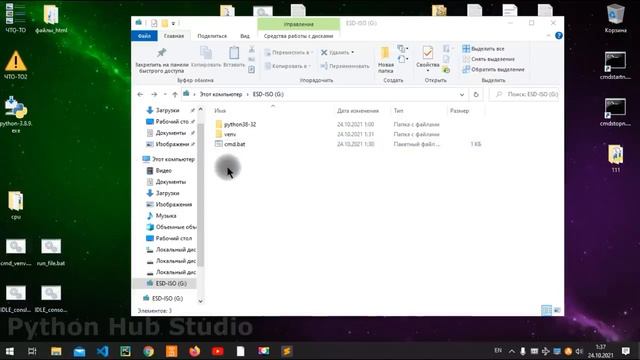This screenshot has width=640, height=360.
Task: Open recent locations dropdown arrow
Action: pos(165,94)
